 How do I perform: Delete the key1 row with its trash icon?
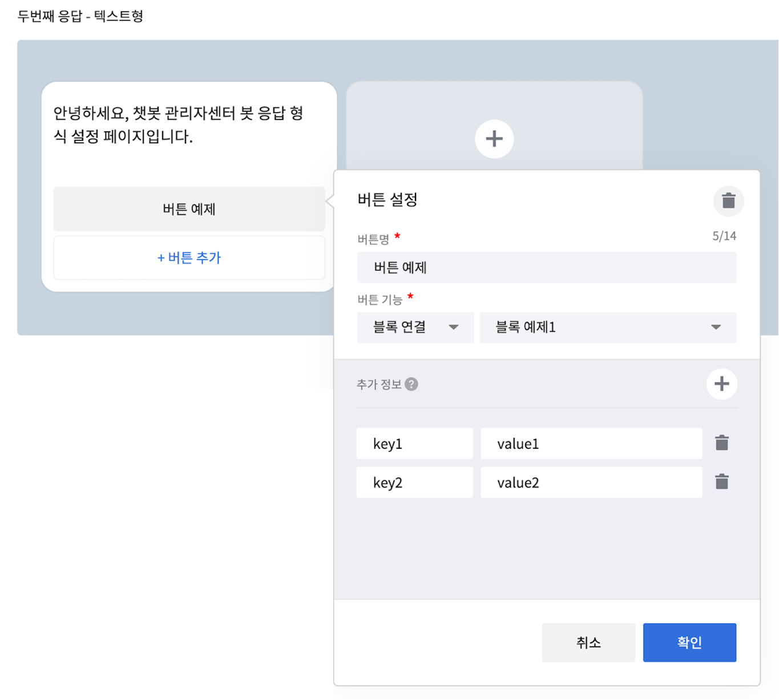pos(721,443)
